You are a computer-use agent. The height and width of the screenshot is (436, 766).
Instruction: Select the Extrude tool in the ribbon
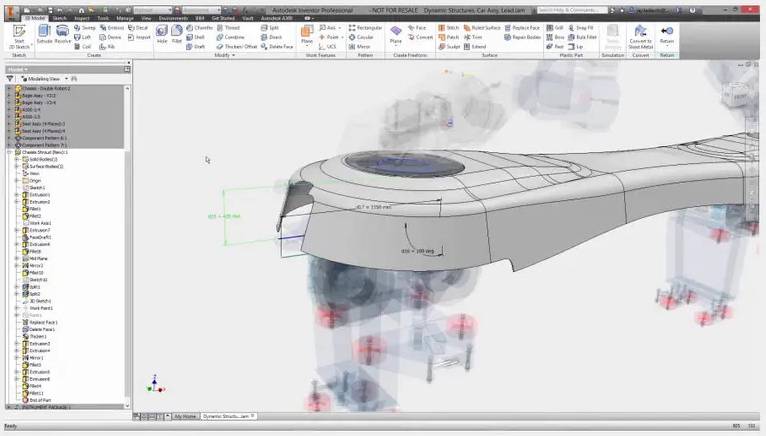point(46,36)
